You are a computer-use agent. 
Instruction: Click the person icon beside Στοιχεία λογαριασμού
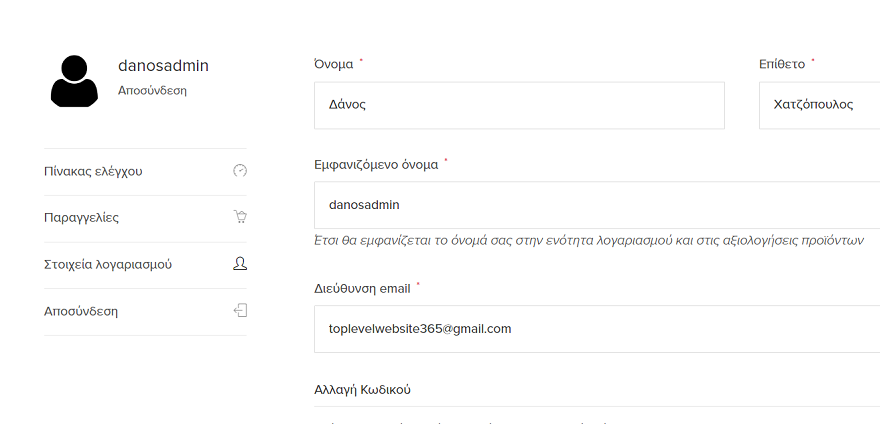coord(239,264)
